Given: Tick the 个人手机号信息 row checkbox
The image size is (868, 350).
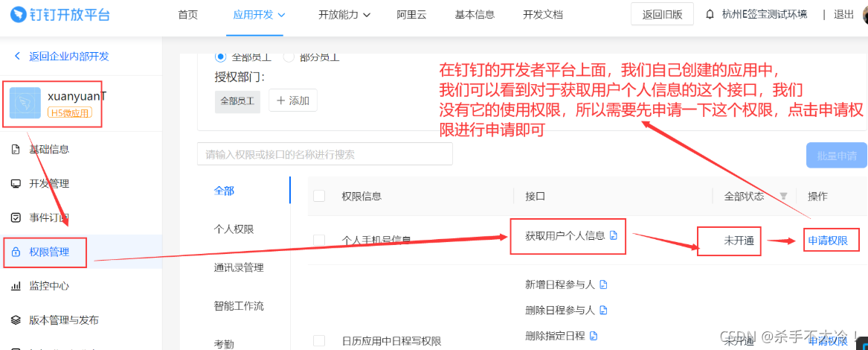Looking at the screenshot, I should point(319,241).
